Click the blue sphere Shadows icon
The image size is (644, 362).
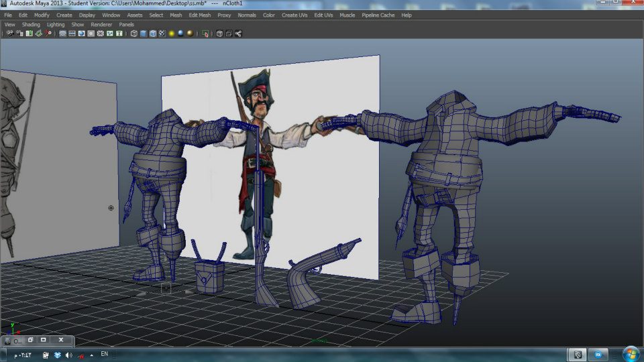click(x=180, y=34)
